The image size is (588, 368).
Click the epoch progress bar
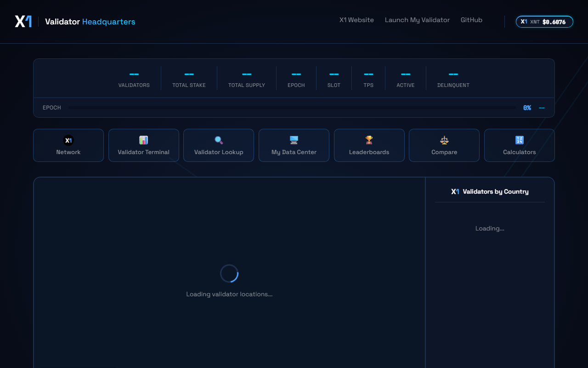coord(292,108)
